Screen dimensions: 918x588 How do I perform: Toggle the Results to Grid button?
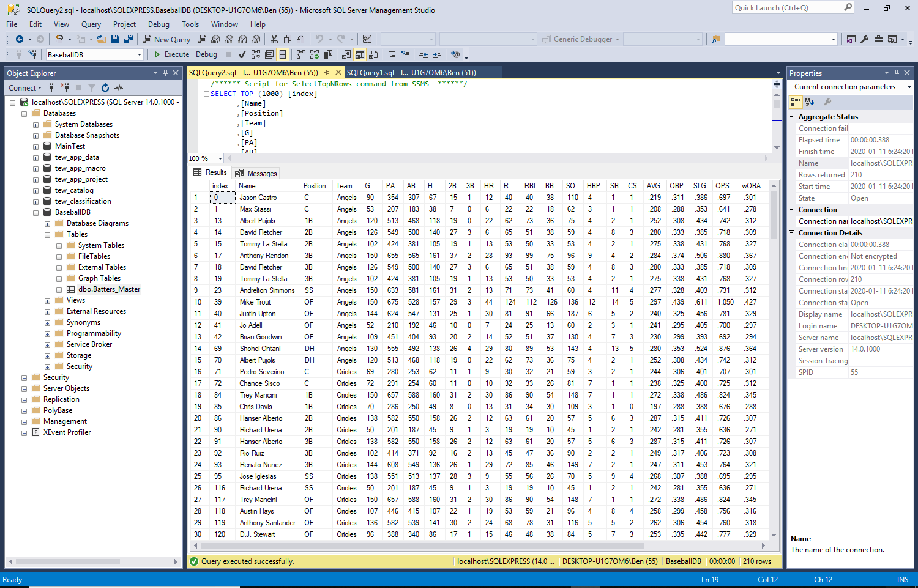coord(360,55)
